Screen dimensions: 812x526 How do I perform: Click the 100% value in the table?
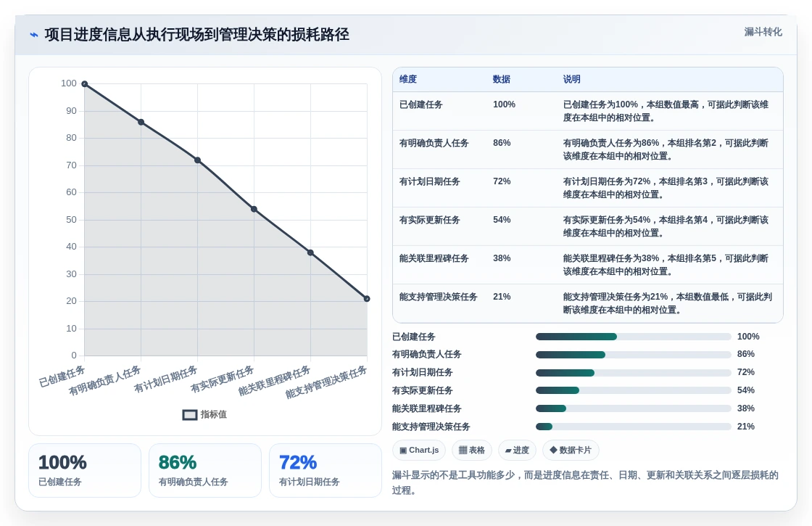tap(504, 104)
